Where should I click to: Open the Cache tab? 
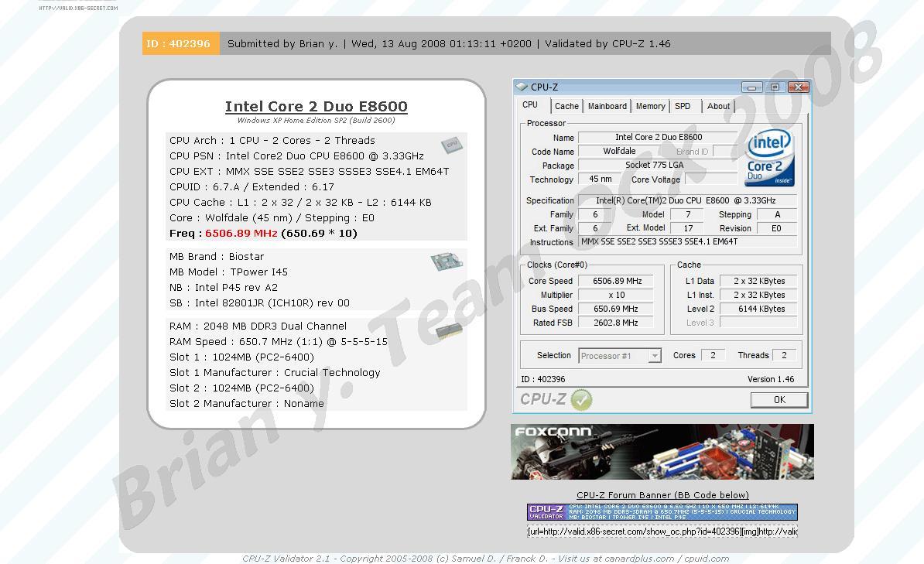point(566,106)
